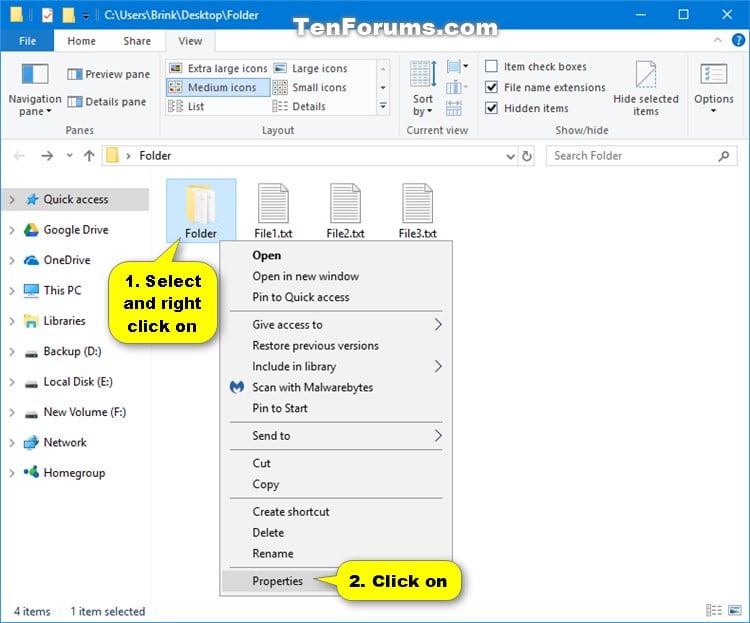Expand Backup (D:) drive node

(12, 352)
